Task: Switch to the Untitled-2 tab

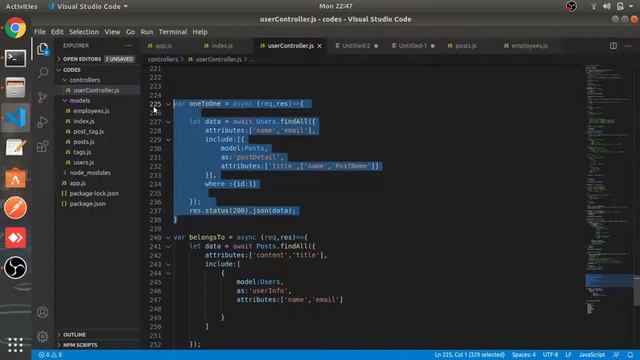Action: 357,46
